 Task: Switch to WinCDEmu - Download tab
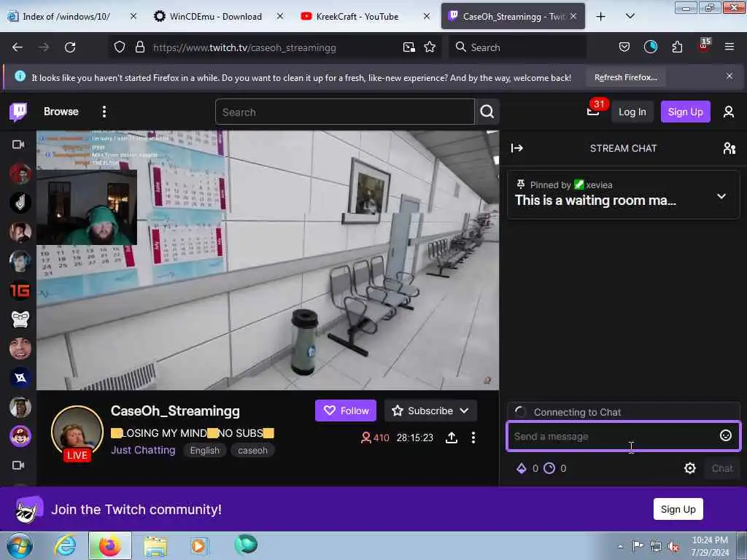[x=216, y=17]
